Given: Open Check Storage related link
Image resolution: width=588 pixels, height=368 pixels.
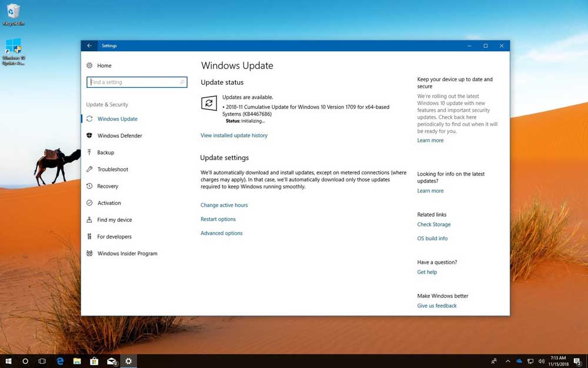Looking at the screenshot, I should point(434,224).
